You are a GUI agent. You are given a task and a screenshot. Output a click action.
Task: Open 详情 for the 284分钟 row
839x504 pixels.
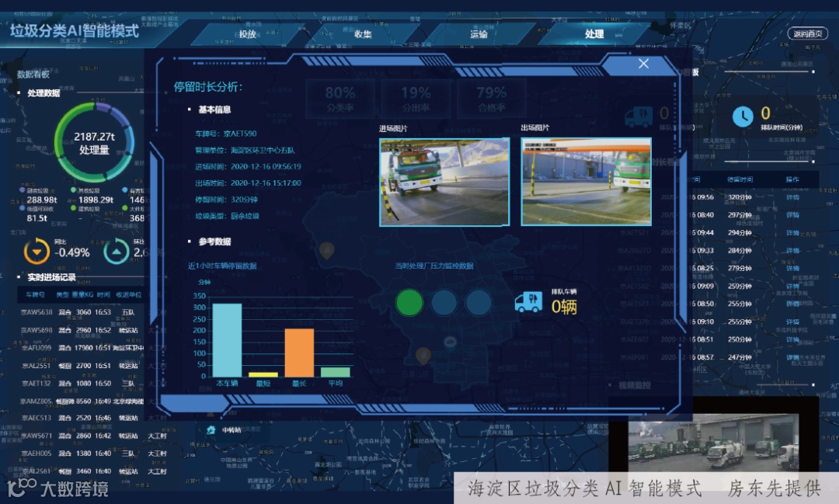[x=792, y=250]
